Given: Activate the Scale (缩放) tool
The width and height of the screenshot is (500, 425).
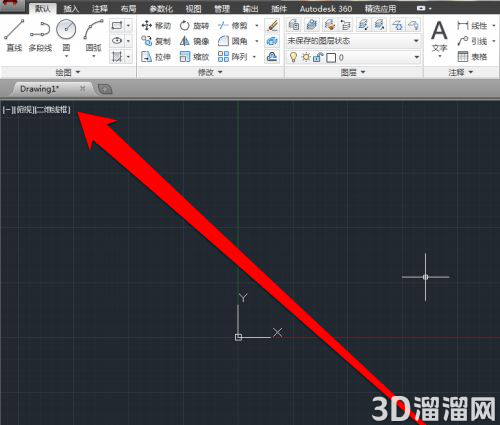Looking at the screenshot, I should pos(194,57).
